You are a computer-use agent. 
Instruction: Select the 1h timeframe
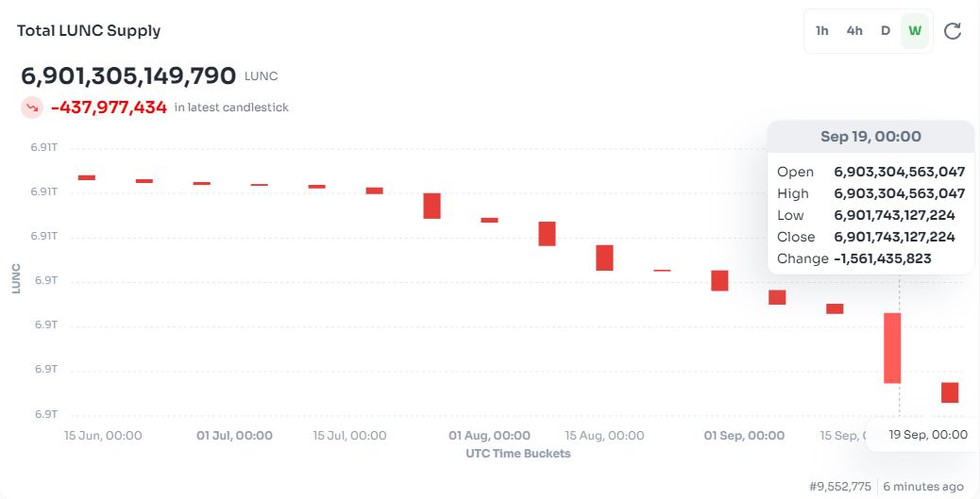coord(822,31)
